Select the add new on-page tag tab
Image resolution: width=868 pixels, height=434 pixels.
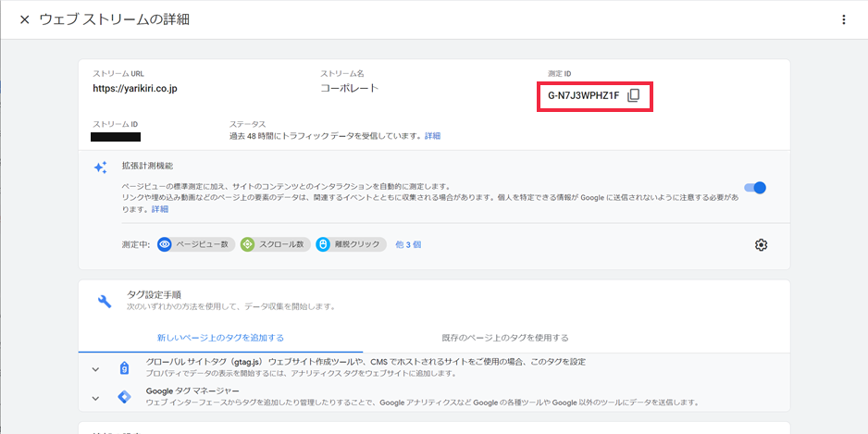(x=220, y=338)
